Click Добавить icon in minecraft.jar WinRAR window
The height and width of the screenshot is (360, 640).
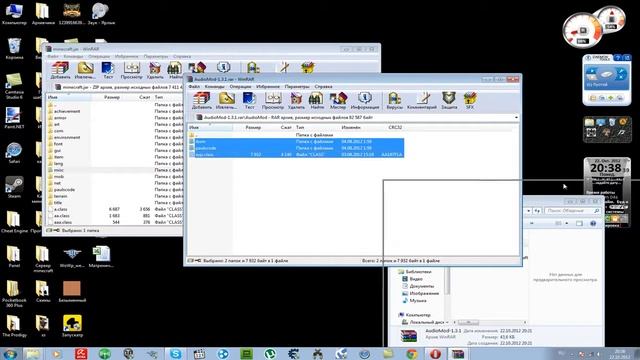tap(60, 70)
